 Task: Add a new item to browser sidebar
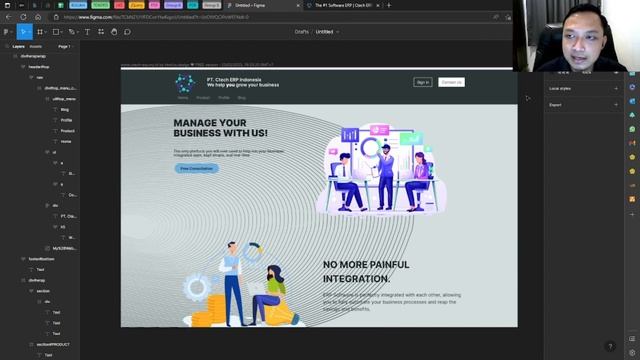pyautogui.click(x=632, y=214)
